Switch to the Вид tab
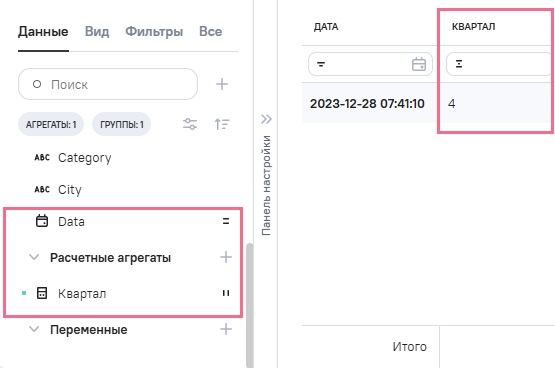The width and height of the screenshot is (555, 368). coord(97,31)
